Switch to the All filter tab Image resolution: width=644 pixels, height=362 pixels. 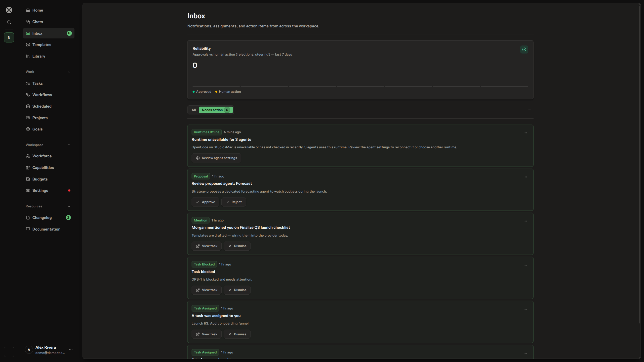(x=194, y=110)
